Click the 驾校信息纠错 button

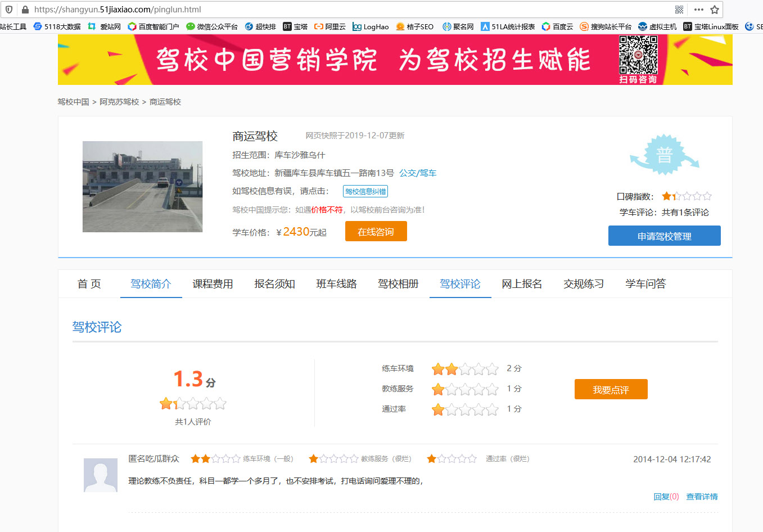(365, 192)
